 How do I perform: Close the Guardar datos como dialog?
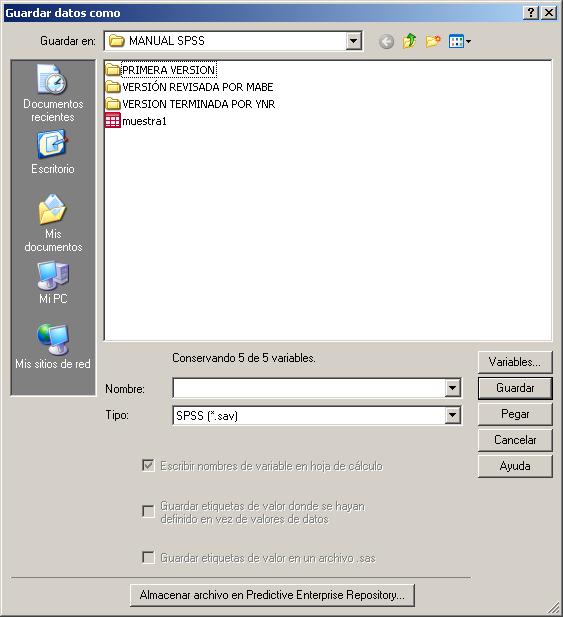549,13
